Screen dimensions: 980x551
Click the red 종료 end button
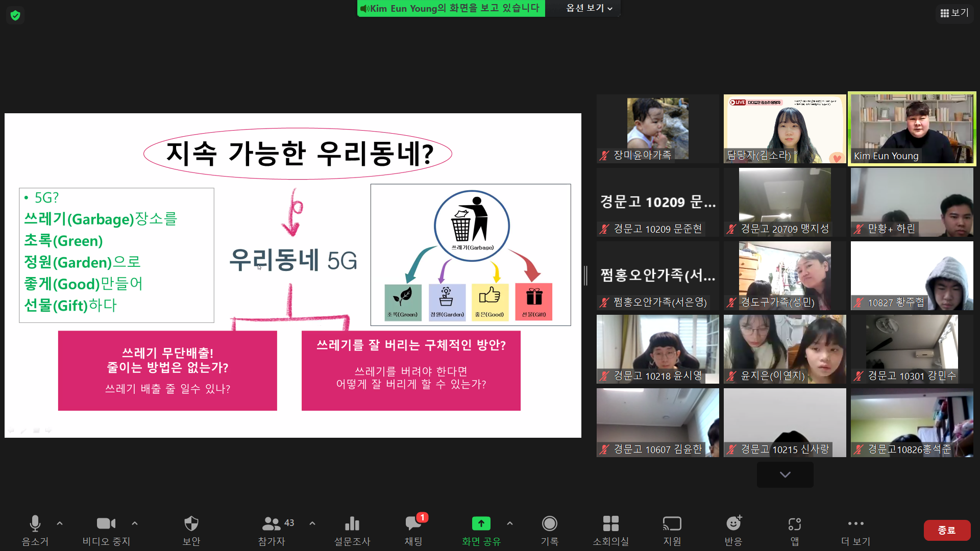coord(946,530)
